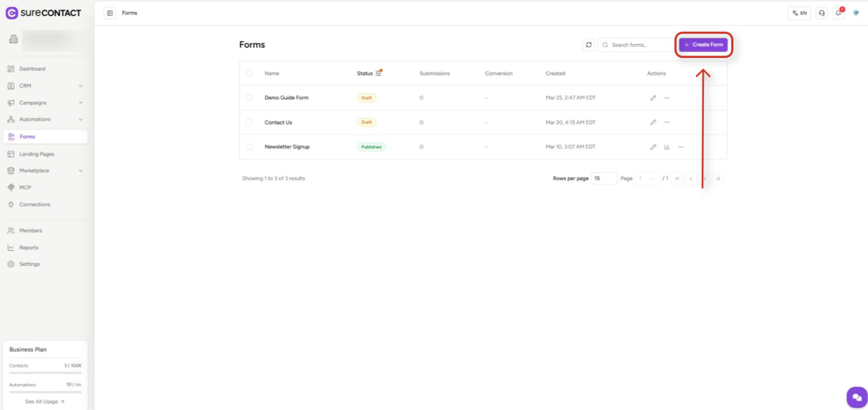This screenshot has height=410, width=868.
Task: Open the support headset icon
Action: (x=822, y=13)
